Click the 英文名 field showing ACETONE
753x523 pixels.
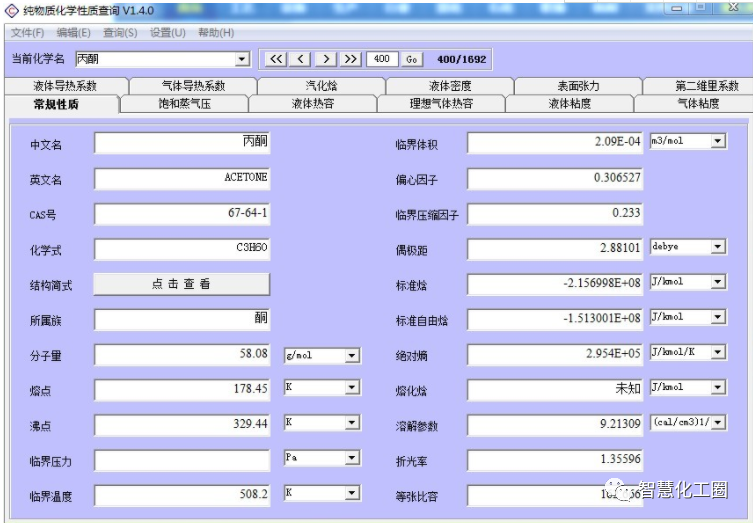click(x=182, y=178)
